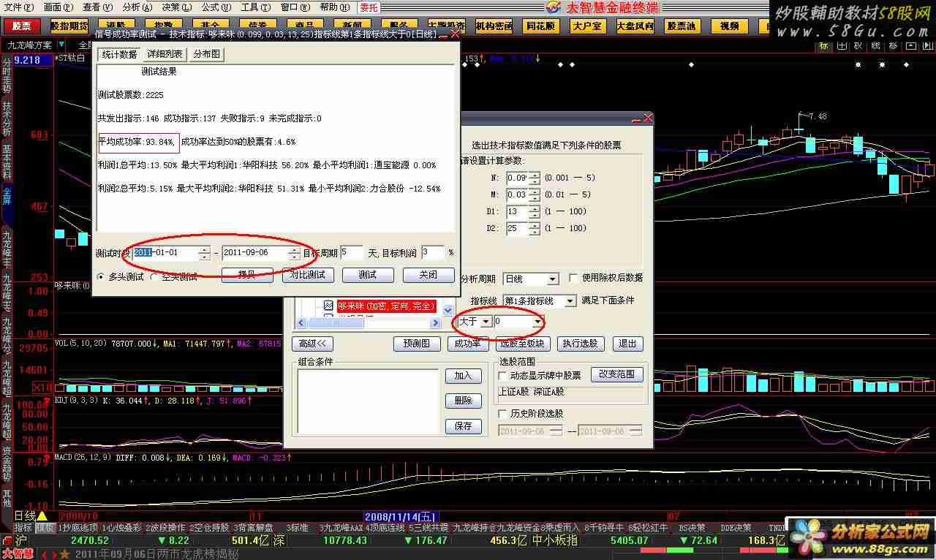Open the 同花顺 toolbar button
This screenshot has height=560, width=936.
[x=541, y=26]
